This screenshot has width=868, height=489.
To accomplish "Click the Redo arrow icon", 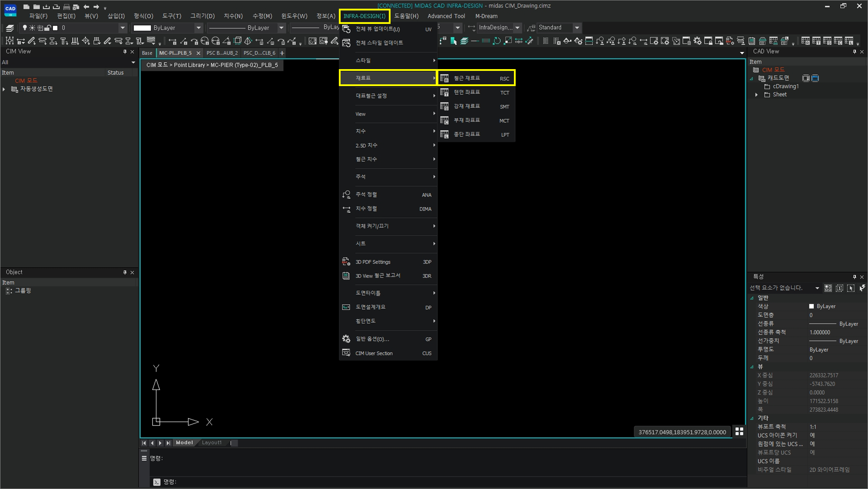I will [96, 7].
